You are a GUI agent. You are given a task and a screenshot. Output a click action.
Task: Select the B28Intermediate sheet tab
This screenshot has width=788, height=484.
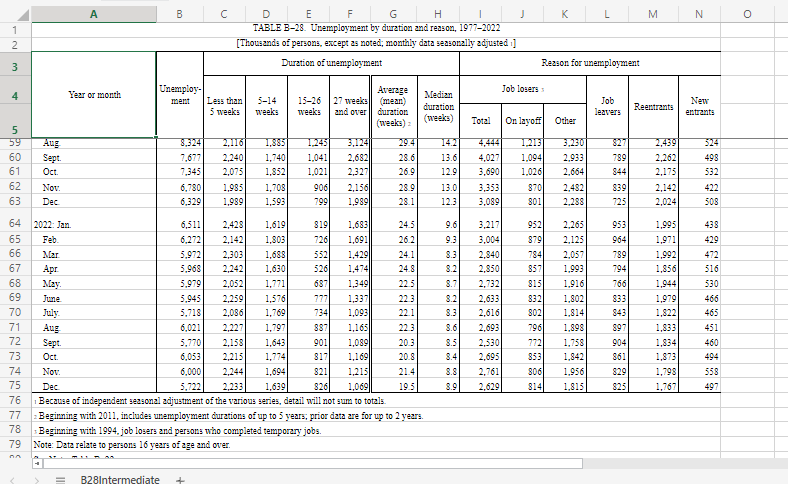(x=120, y=479)
